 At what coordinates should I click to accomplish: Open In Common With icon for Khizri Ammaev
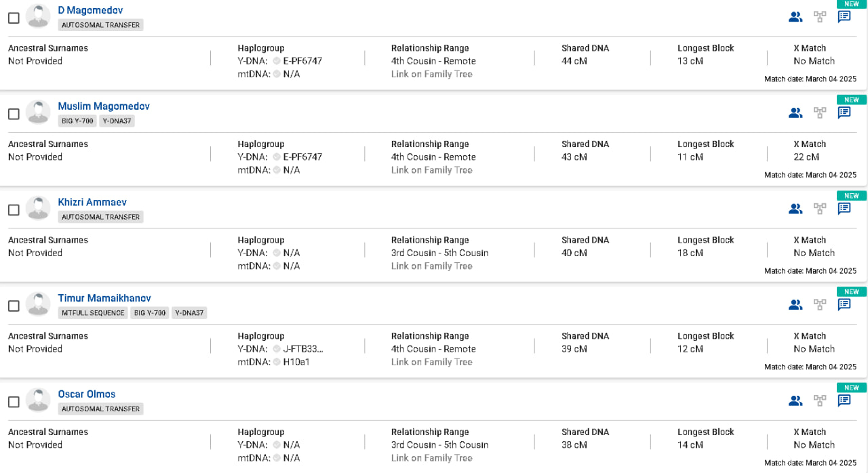pos(795,209)
